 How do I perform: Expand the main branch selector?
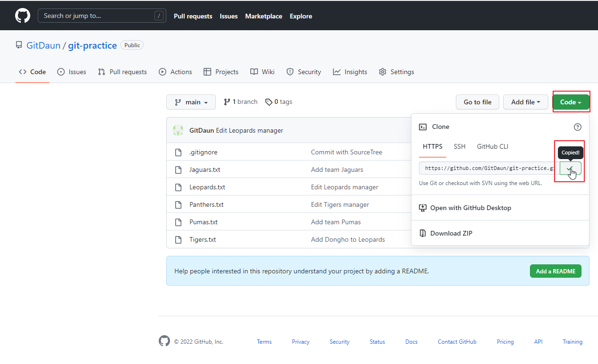(x=191, y=102)
